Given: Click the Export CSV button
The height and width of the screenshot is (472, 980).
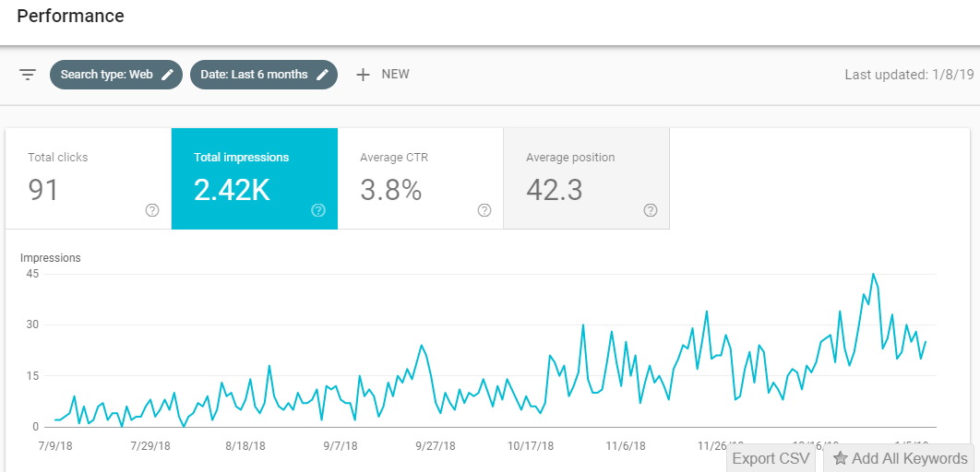Looking at the screenshot, I should [x=771, y=458].
